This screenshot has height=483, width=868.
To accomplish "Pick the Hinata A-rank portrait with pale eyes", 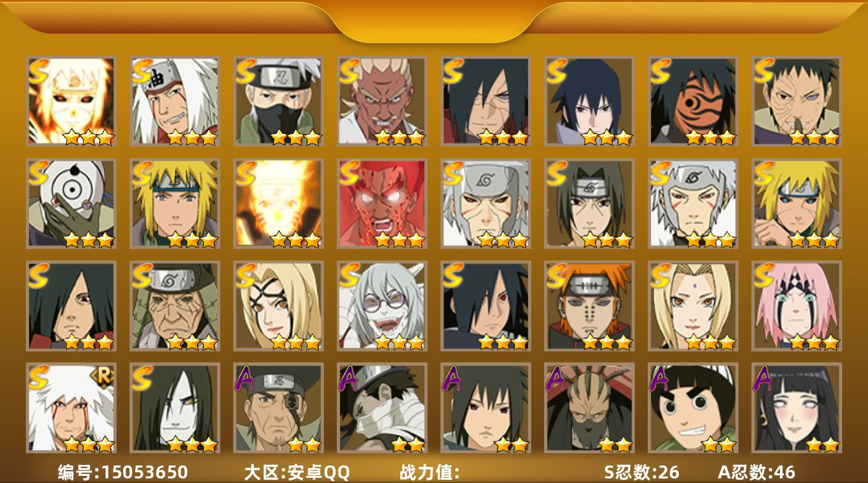I will pos(796,408).
